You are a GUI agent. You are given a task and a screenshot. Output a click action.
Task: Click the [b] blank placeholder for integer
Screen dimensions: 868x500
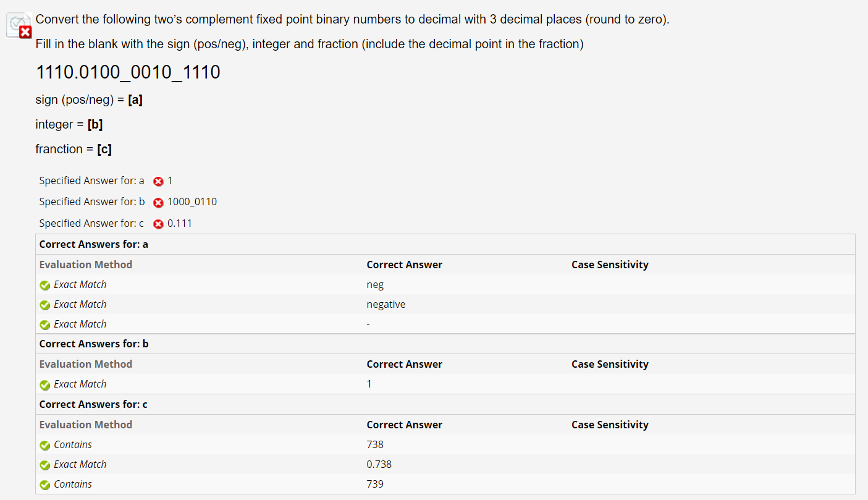[95, 124]
